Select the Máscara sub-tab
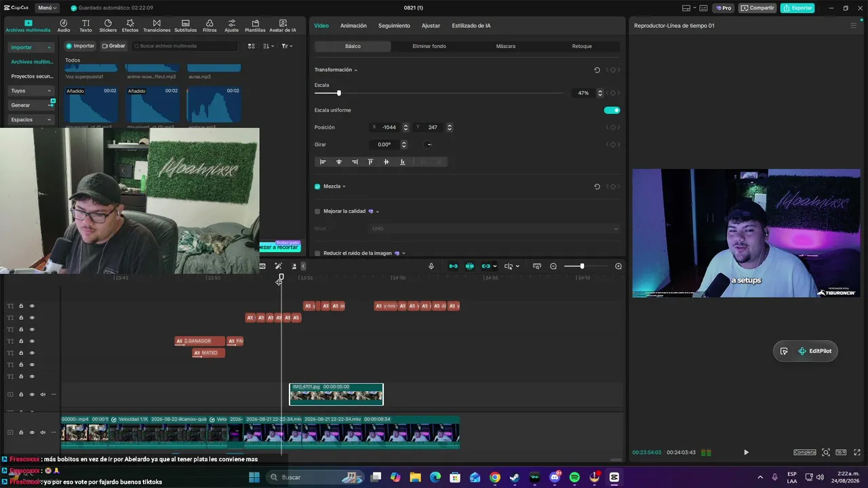This screenshot has width=868, height=488. tap(506, 46)
